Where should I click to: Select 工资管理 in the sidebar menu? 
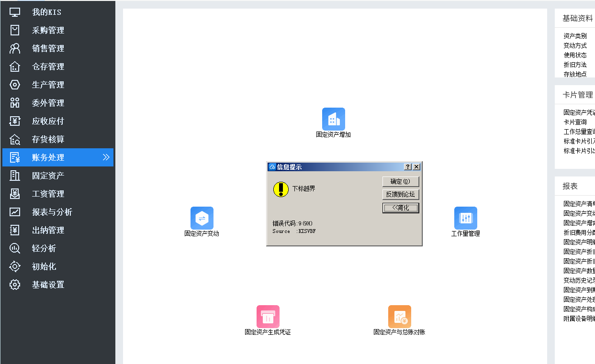[x=48, y=194]
